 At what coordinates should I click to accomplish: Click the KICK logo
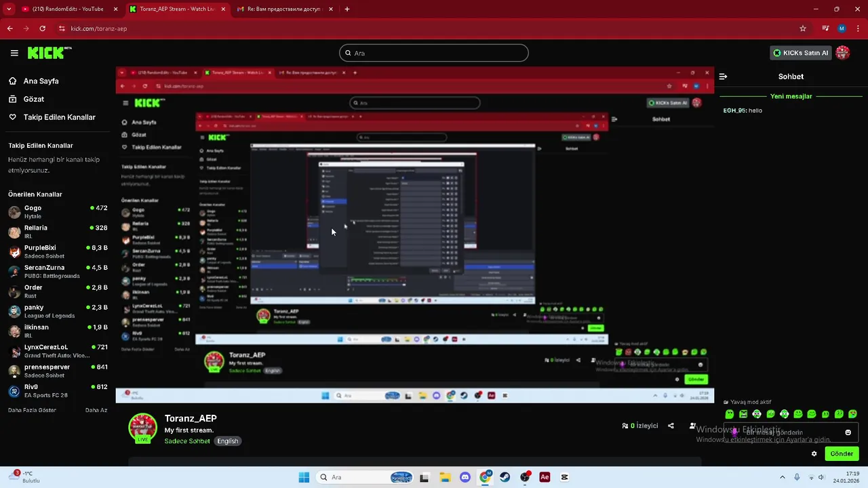[x=49, y=53]
